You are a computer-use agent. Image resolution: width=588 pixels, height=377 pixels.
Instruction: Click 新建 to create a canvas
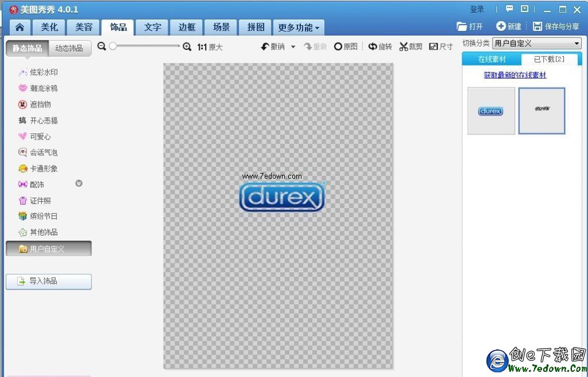tap(509, 26)
